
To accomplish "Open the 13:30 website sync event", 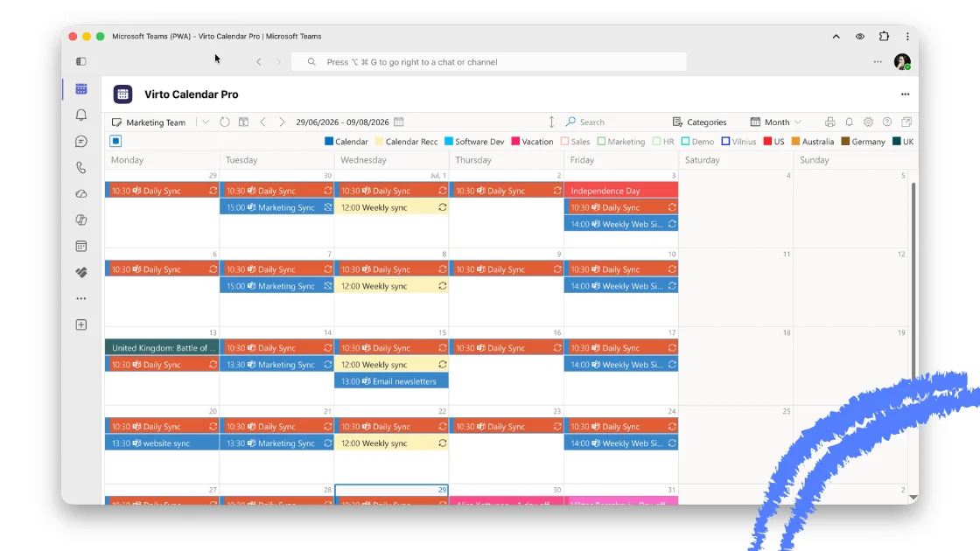I will tap(162, 443).
